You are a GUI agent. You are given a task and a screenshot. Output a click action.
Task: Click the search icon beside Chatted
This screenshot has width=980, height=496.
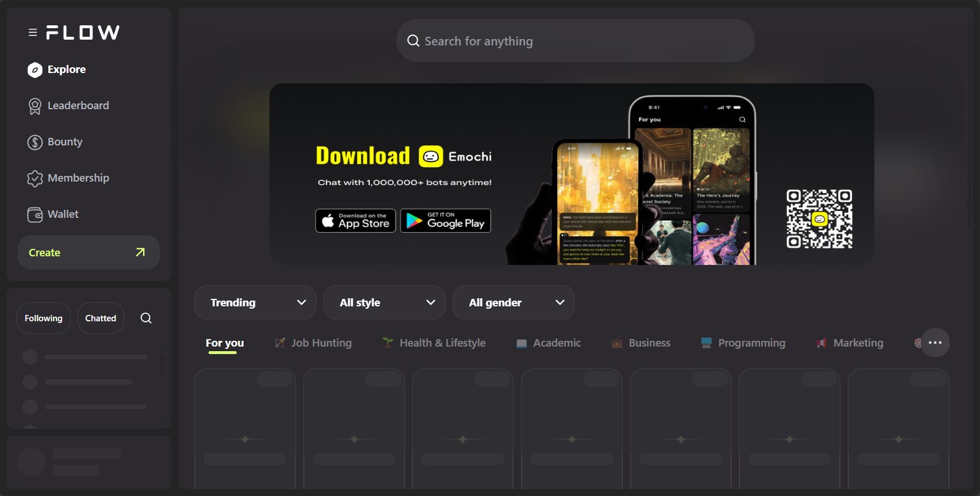[x=146, y=318]
